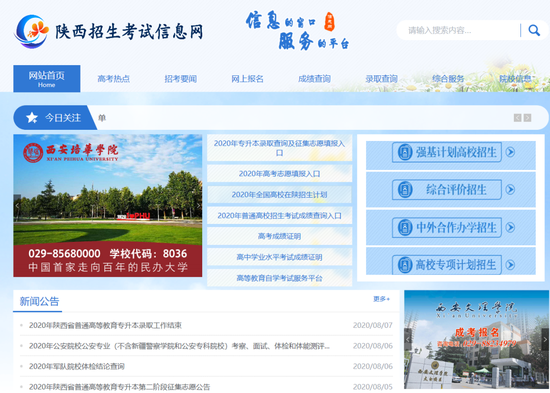The width and height of the screenshot is (550, 393).
Task: Select the 网站首页 Home tab
Action: pos(47,79)
